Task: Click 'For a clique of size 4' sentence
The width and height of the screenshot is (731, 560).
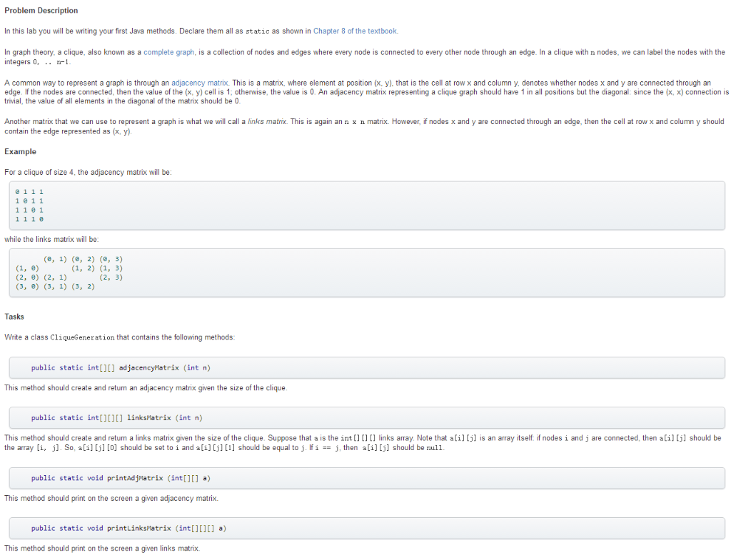Action: coord(88,173)
